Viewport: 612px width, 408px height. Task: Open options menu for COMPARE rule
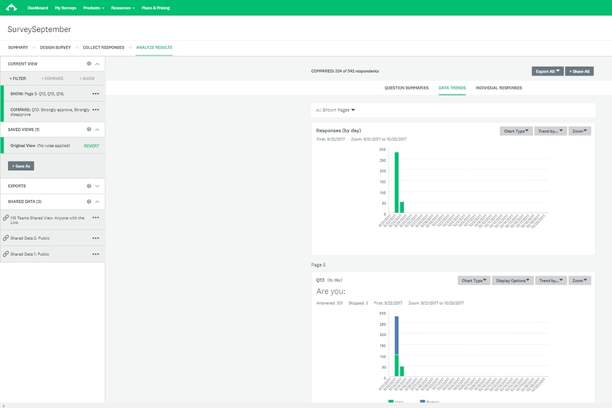(x=96, y=110)
